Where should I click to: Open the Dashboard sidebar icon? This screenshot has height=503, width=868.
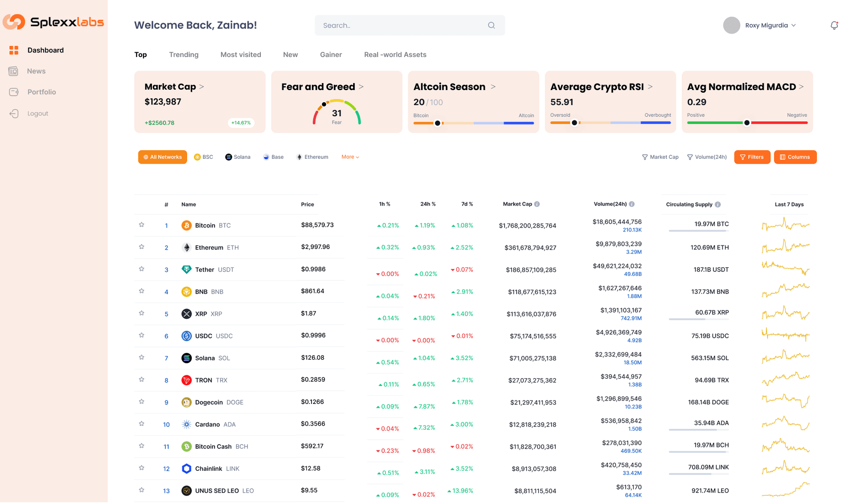point(14,50)
